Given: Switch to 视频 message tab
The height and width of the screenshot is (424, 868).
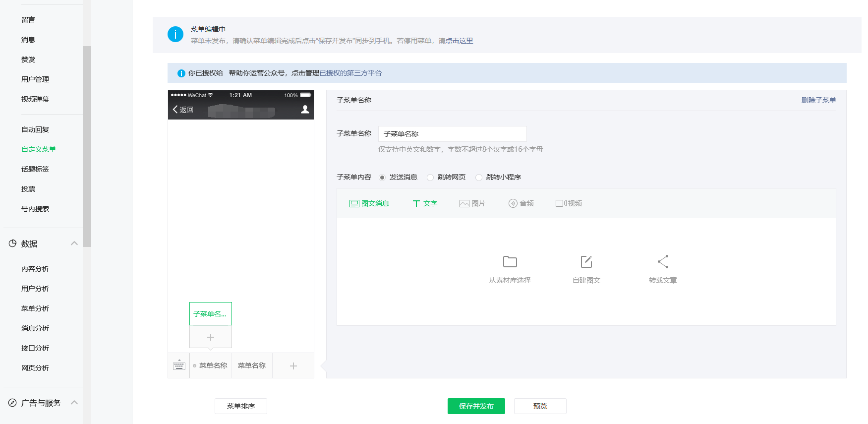Looking at the screenshot, I should [x=569, y=203].
